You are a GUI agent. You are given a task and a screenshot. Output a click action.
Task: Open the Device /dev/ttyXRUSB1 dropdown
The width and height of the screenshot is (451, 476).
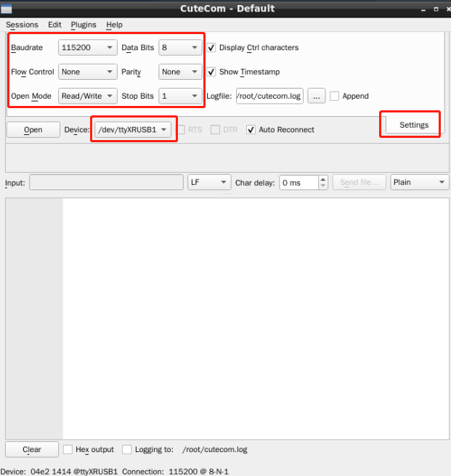pos(133,130)
